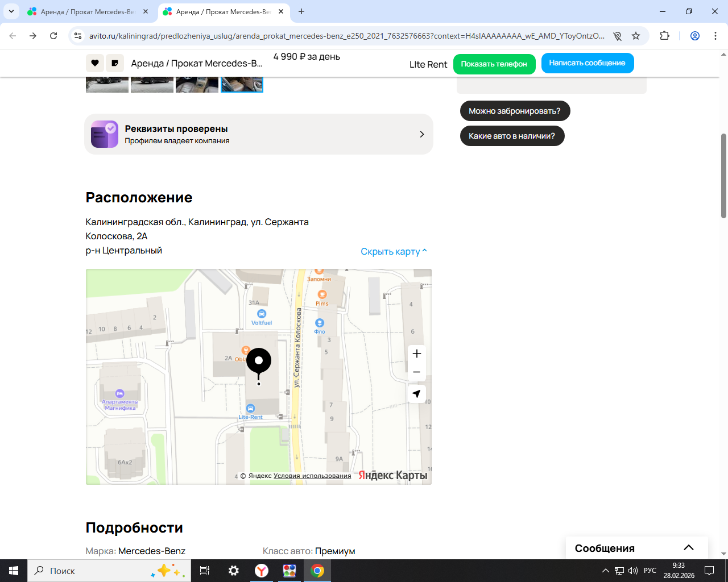Image resolution: width=728 pixels, height=582 pixels.
Task: Reload the page
Action: pyautogui.click(x=53, y=36)
